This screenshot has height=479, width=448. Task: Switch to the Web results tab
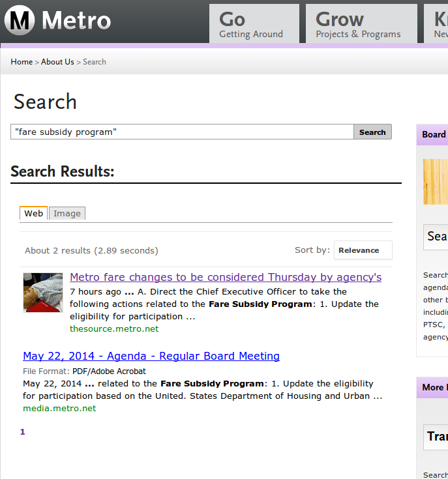point(34,213)
